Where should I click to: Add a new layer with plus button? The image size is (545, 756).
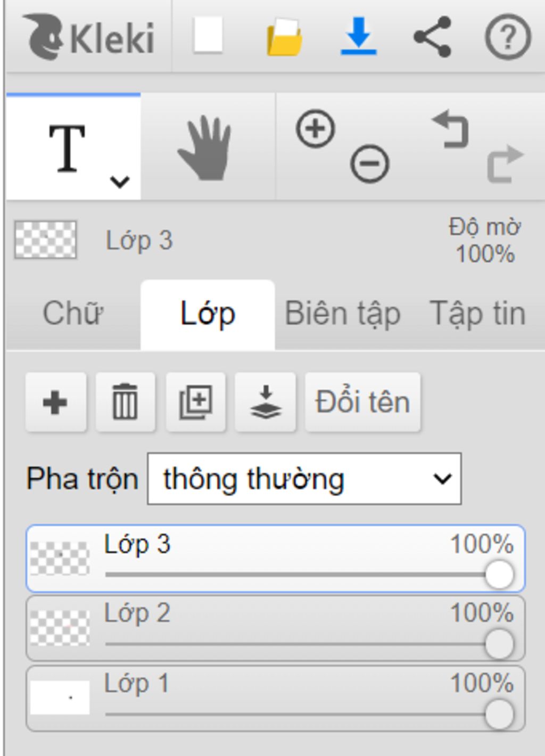(x=56, y=402)
